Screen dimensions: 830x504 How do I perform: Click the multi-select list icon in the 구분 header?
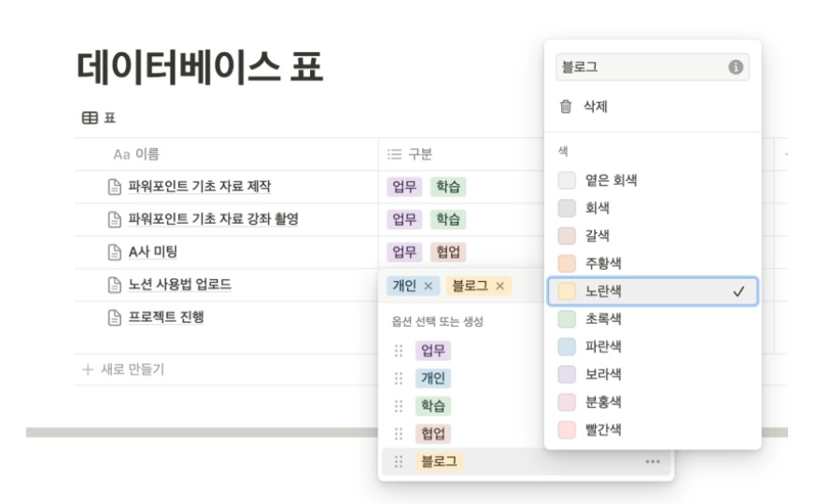point(394,154)
